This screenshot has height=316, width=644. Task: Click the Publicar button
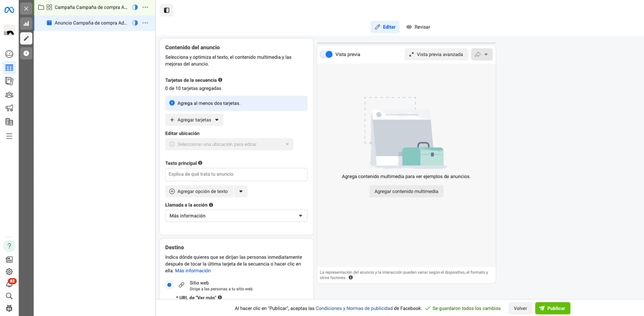552,308
